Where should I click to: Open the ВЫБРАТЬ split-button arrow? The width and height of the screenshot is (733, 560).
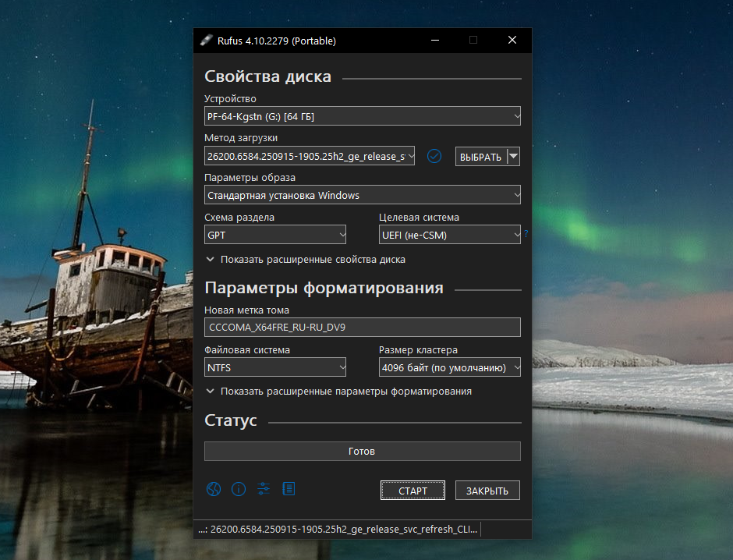point(514,157)
